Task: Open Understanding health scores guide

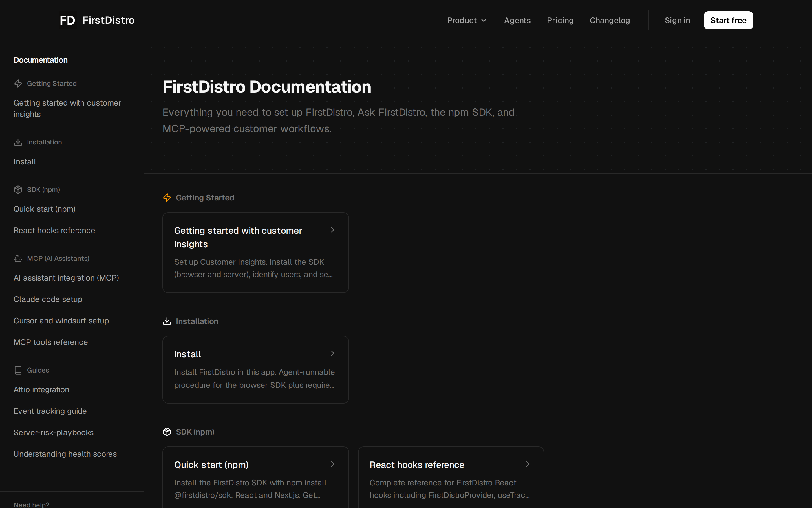Action: (x=65, y=454)
